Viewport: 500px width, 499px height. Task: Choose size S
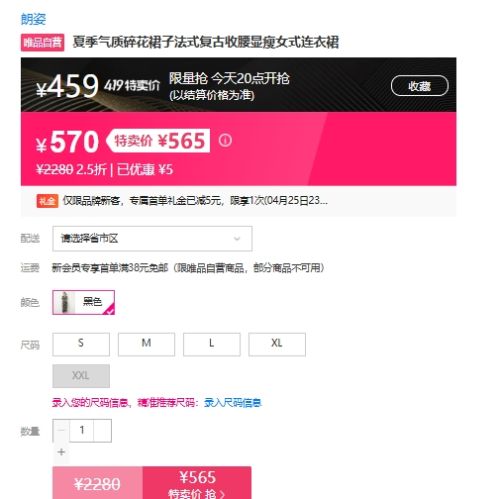click(x=81, y=344)
